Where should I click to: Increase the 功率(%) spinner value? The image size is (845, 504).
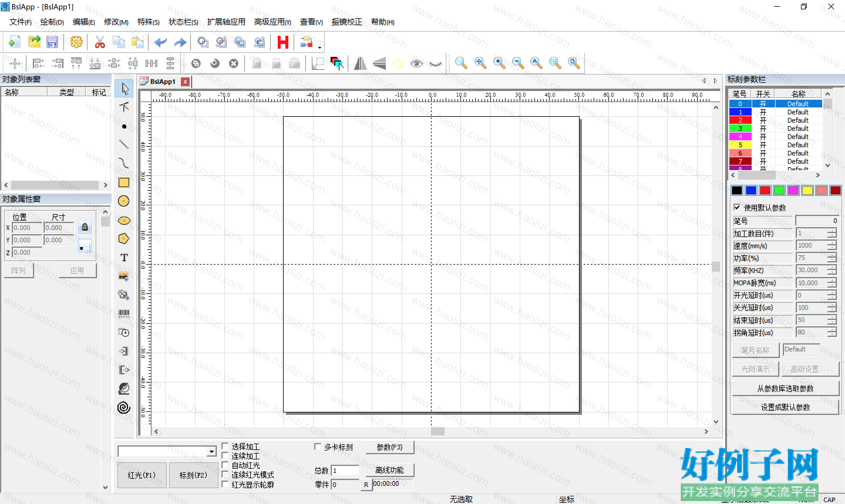click(832, 255)
